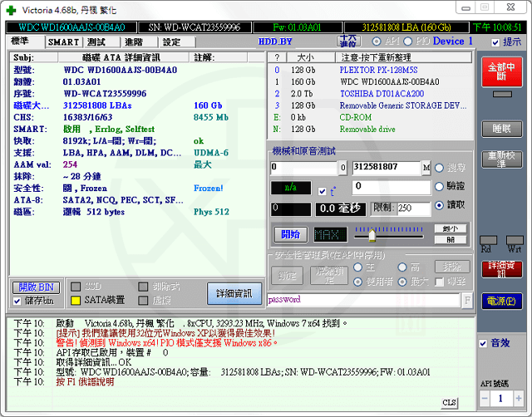Click the indicator bar under 全部中斷

502,94
